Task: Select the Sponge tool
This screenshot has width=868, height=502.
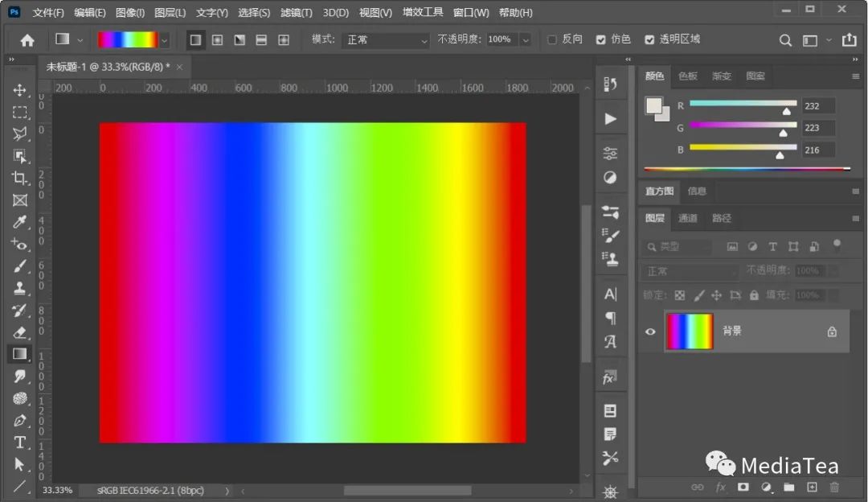Action: point(20,398)
